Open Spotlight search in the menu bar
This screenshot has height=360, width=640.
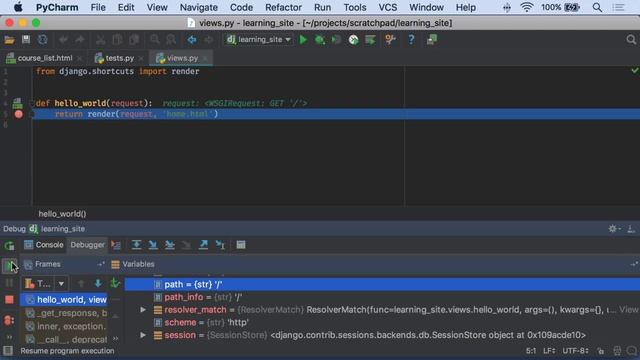click(x=597, y=7)
